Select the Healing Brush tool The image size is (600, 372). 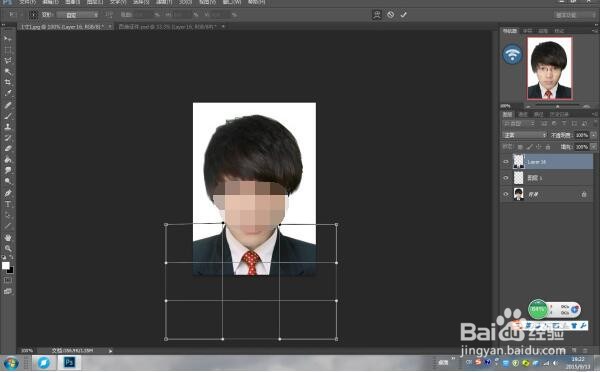(x=8, y=105)
